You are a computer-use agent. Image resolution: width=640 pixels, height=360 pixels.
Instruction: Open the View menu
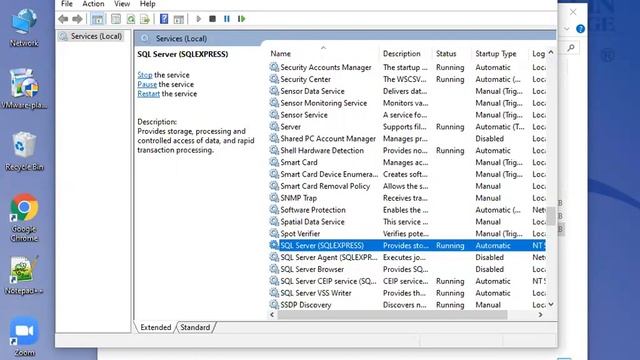point(122,4)
